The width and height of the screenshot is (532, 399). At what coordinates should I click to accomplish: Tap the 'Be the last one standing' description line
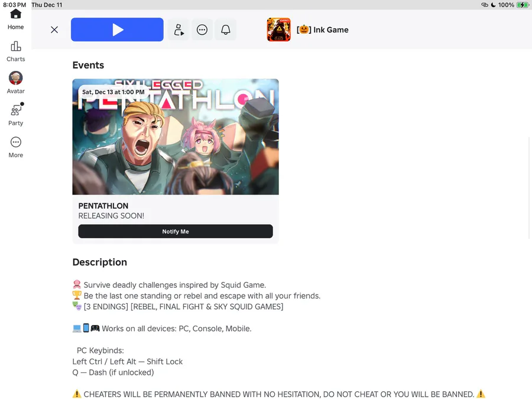[x=196, y=296]
